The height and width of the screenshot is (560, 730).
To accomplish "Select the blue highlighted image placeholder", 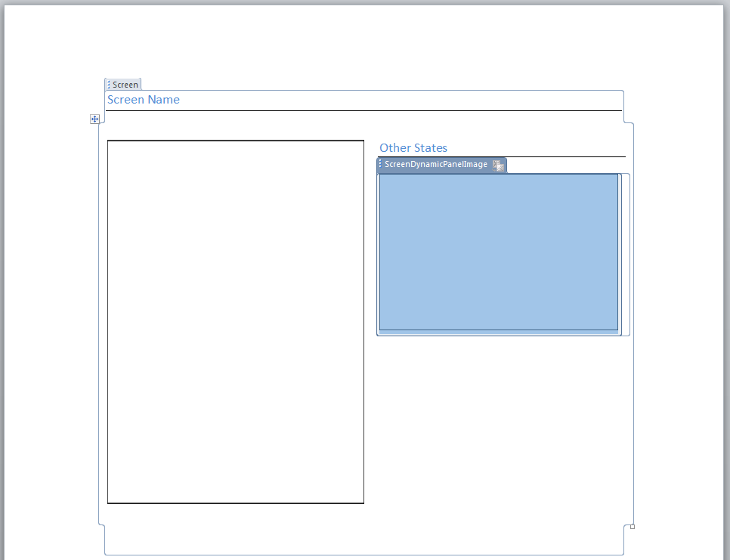I will point(499,252).
